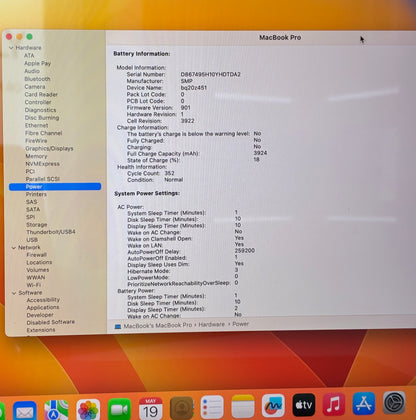The image size is (416, 420).
Task: Open the App Store in Dock
Action: (x=364, y=403)
